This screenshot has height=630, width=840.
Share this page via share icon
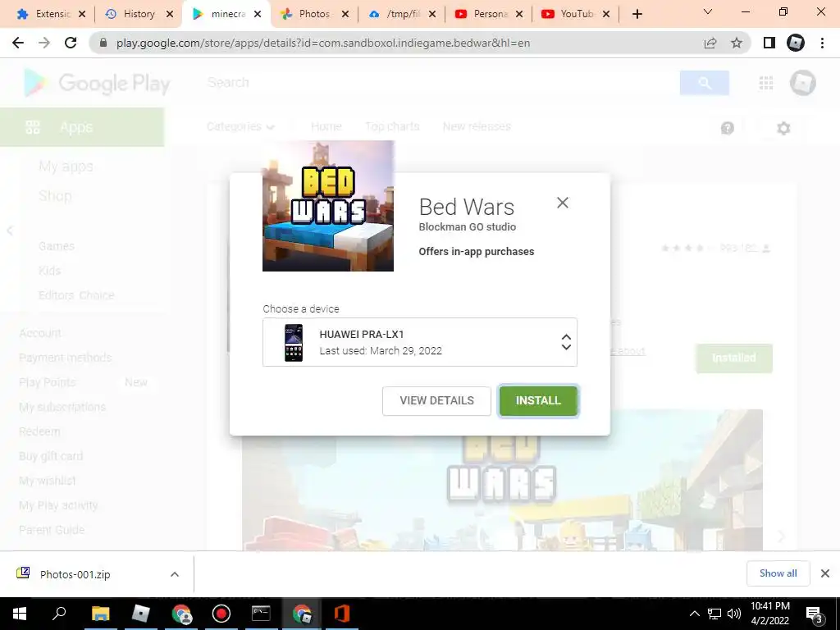[710, 43]
